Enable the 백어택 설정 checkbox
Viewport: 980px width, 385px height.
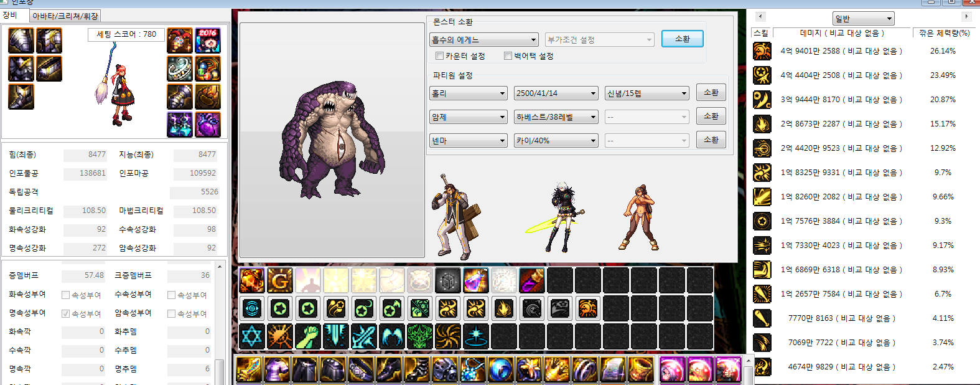[508, 56]
